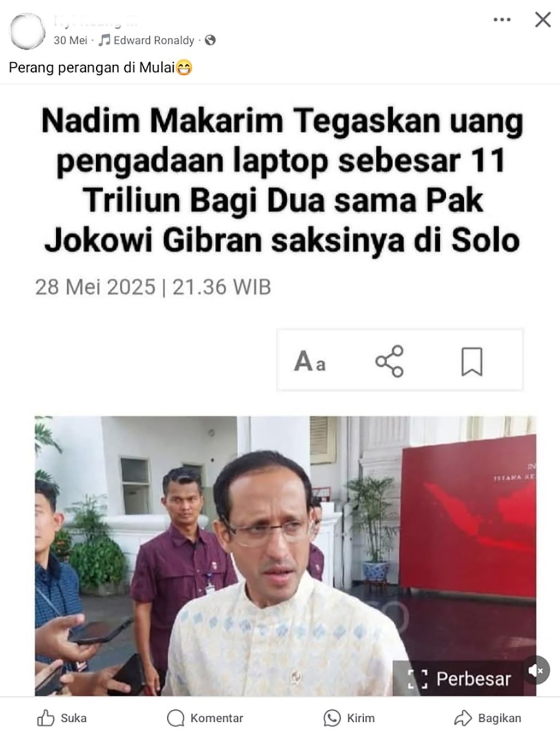This screenshot has height=742, width=560.
Task: Open the poster's profile picture
Action: (27, 31)
